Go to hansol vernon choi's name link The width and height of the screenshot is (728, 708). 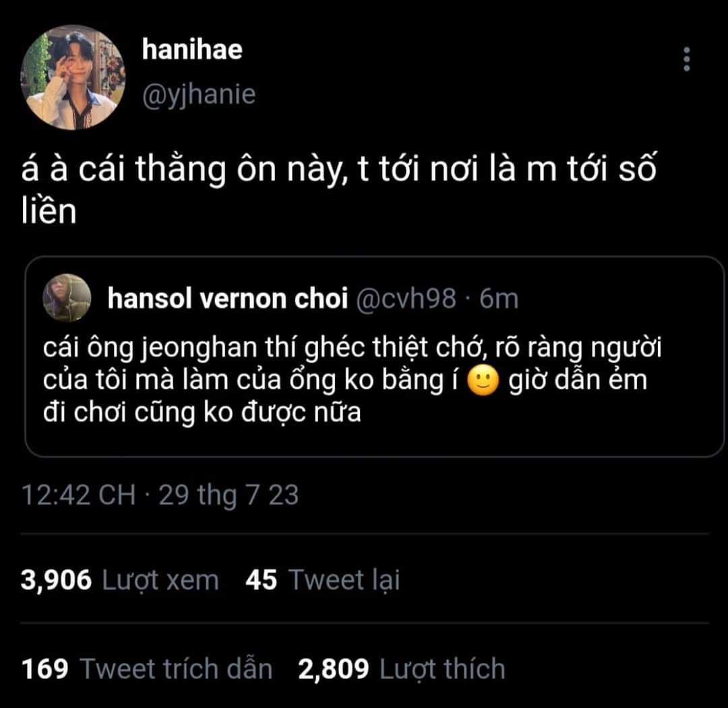(228, 298)
